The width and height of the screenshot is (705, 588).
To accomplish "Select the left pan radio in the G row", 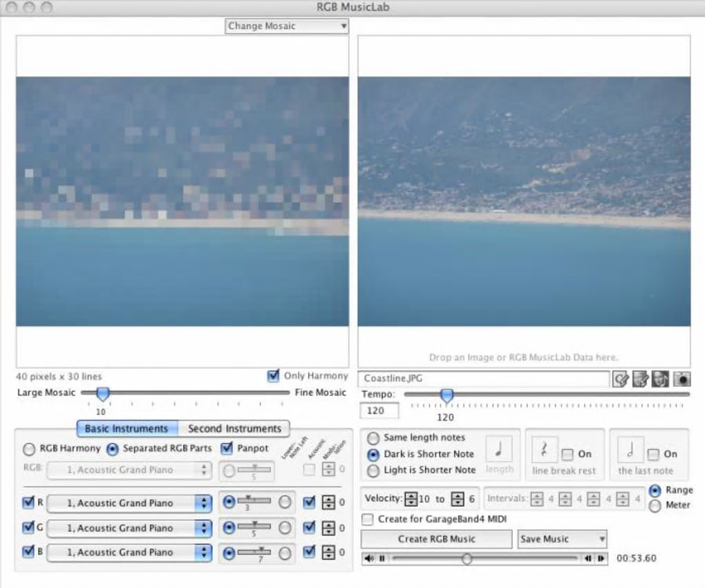I will click(229, 527).
